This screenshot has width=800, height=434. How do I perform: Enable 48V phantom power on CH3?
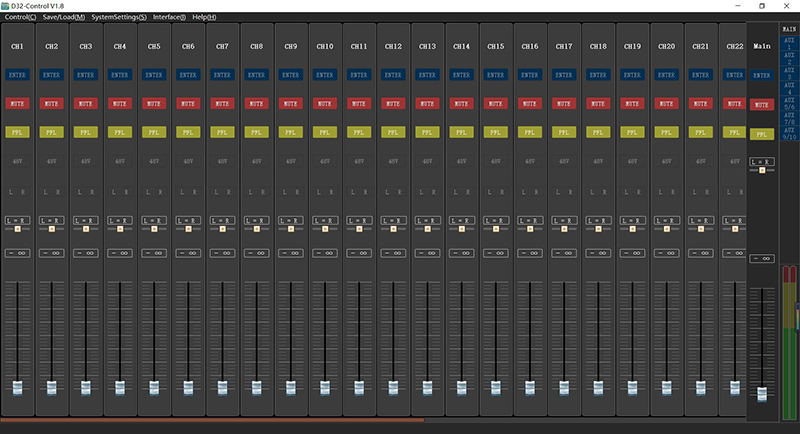(85, 160)
